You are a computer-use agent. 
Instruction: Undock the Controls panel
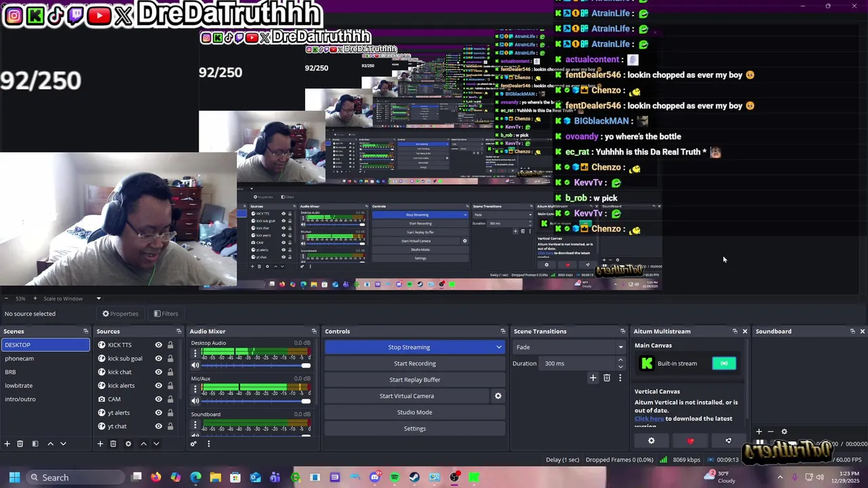pyautogui.click(x=503, y=331)
